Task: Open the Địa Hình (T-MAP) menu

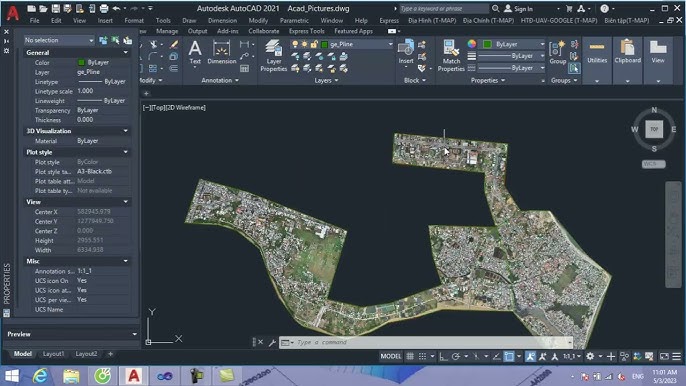Action: coord(432,21)
